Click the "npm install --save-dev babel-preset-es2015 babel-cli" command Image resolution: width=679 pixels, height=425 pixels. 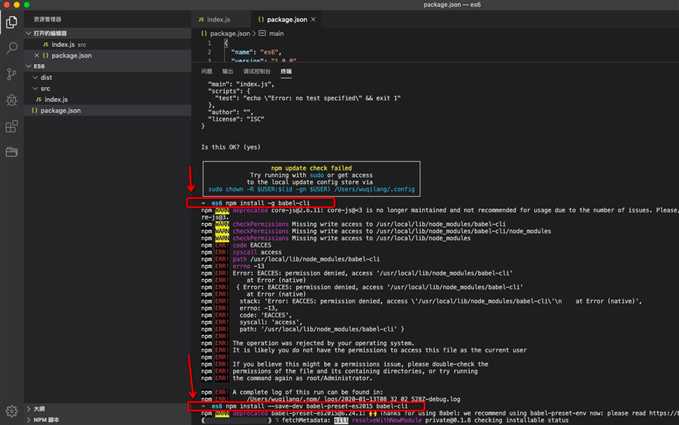pyautogui.click(x=317, y=406)
